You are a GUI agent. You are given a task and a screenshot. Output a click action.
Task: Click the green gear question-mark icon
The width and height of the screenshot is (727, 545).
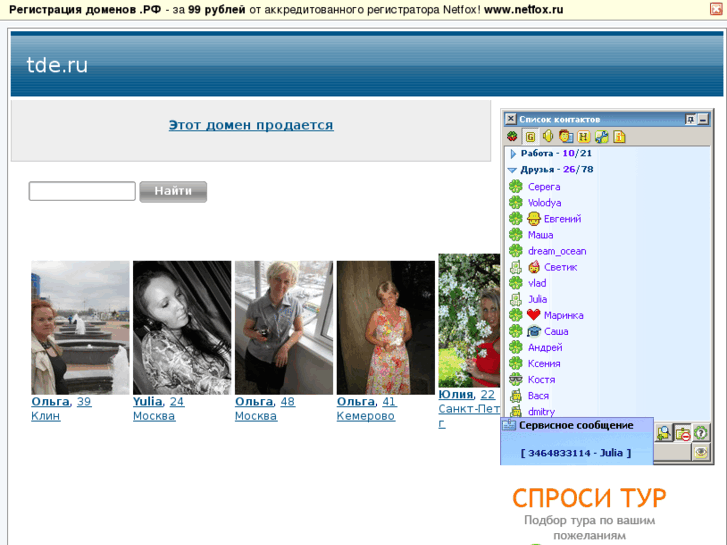coord(701,433)
